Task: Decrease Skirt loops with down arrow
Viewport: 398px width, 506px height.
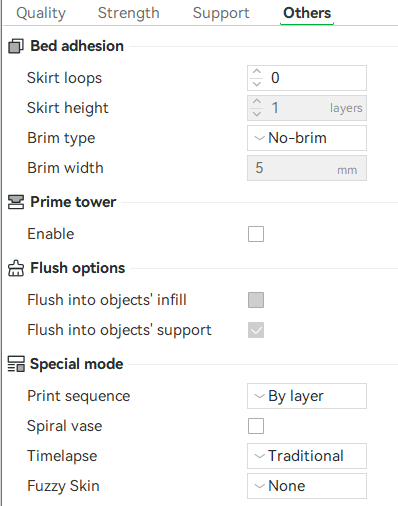Action: (257, 84)
